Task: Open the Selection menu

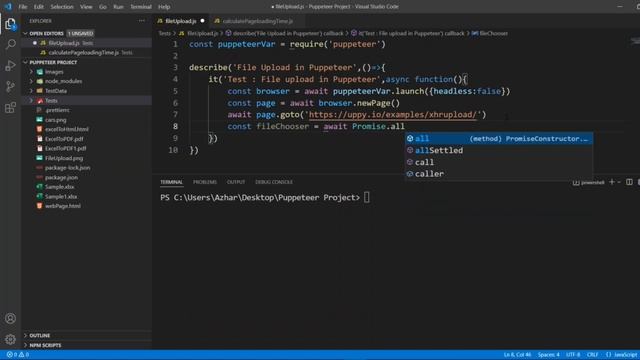Action: pyautogui.click(x=62, y=7)
